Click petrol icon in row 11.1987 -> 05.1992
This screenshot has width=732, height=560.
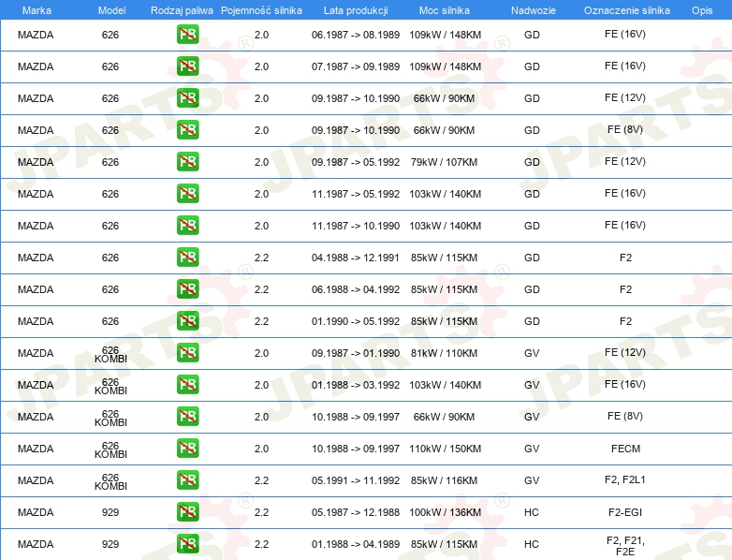click(187, 193)
